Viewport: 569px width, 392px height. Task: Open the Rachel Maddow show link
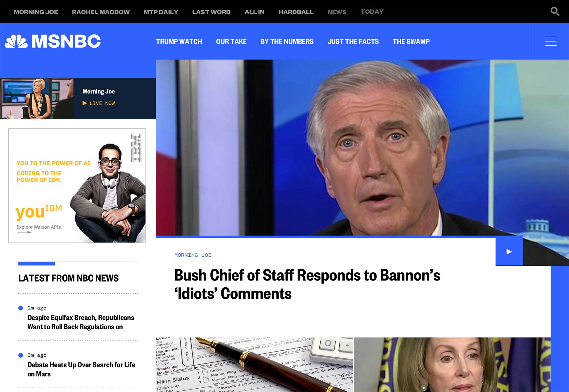click(101, 12)
